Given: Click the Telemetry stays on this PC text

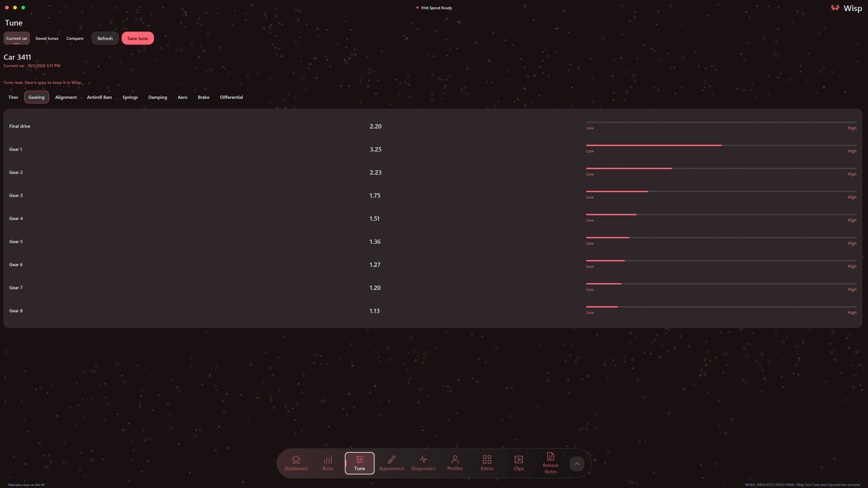Looking at the screenshot, I should pos(26,485).
